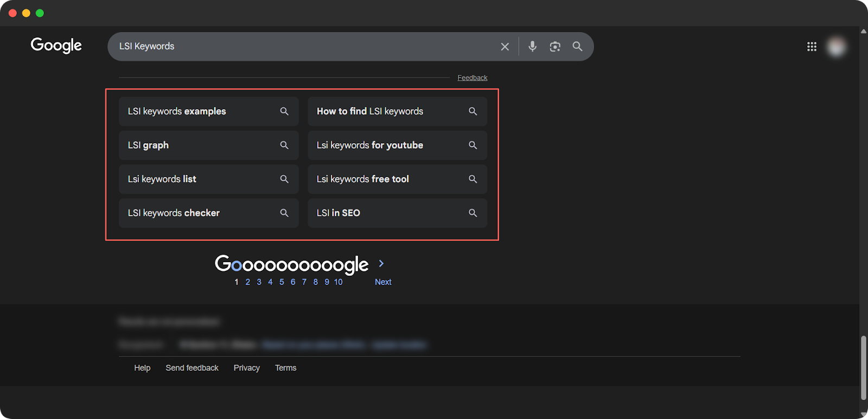Jump to results page 5

point(282,282)
